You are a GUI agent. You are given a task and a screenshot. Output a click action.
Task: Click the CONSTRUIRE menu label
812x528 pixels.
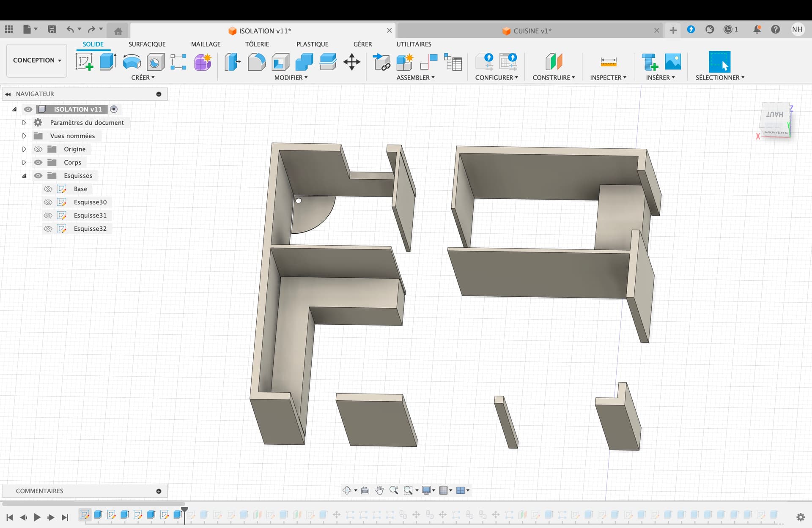(553, 77)
